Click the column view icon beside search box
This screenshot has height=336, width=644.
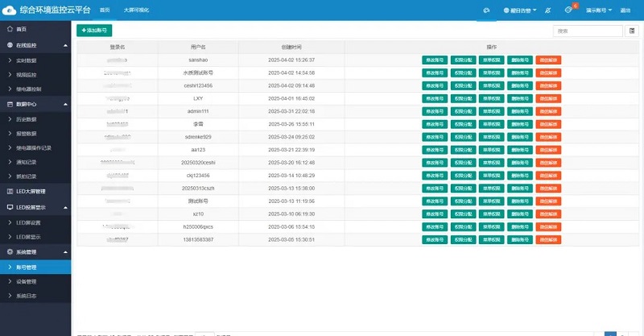tap(632, 31)
